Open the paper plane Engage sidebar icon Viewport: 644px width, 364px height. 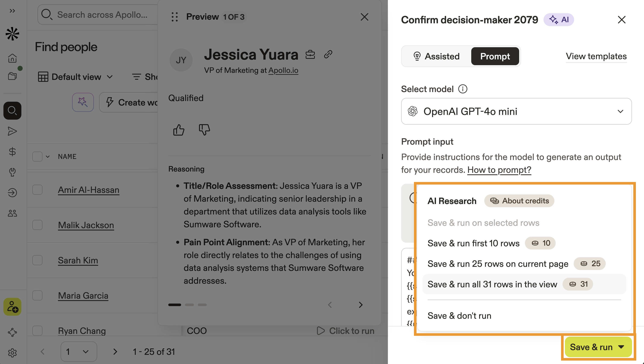point(12,131)
